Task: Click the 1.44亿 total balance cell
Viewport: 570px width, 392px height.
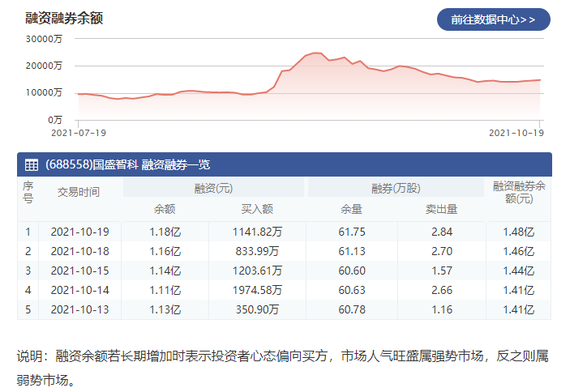Action: [x=519, y=271]
